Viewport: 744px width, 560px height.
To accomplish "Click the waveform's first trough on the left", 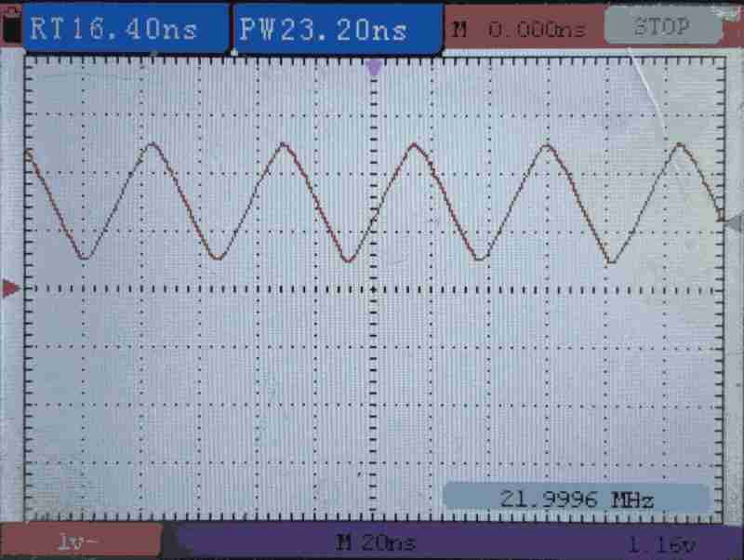I will click(x=86, y=258).
